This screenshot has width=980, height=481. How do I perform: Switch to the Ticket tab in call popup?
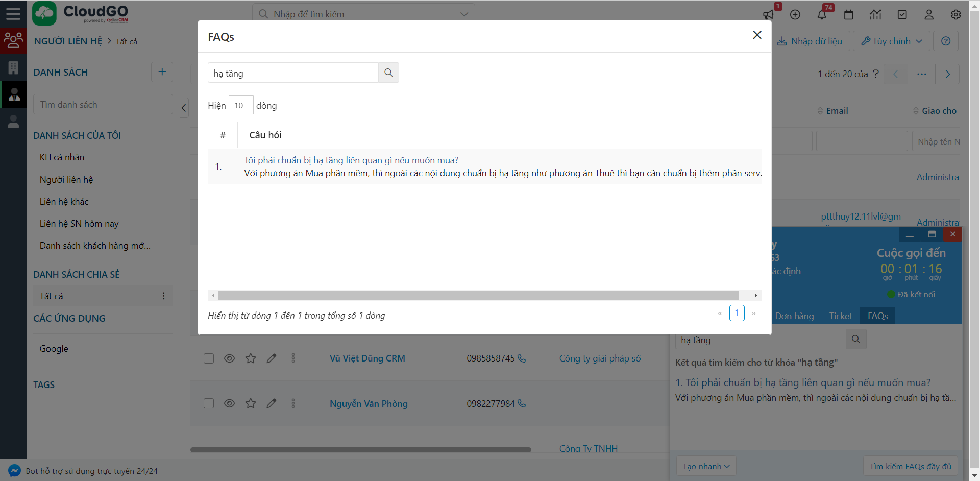point(840,316)
